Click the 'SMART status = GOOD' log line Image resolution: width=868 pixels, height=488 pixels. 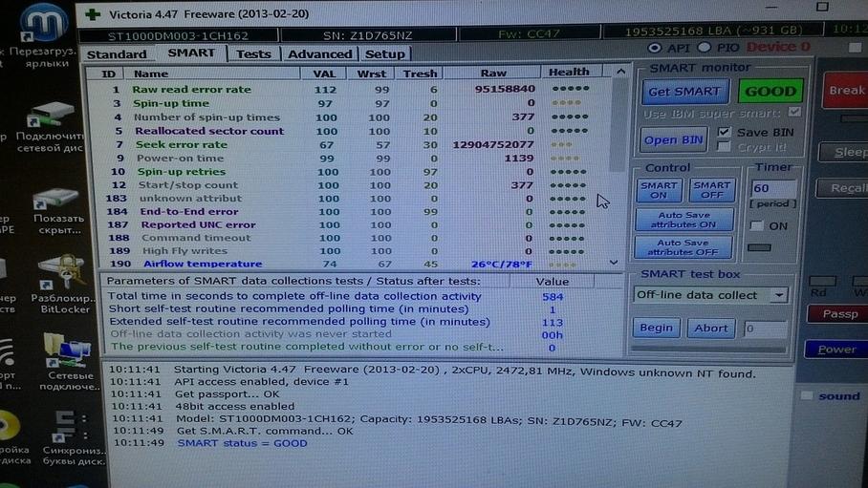tap(242, 443)
